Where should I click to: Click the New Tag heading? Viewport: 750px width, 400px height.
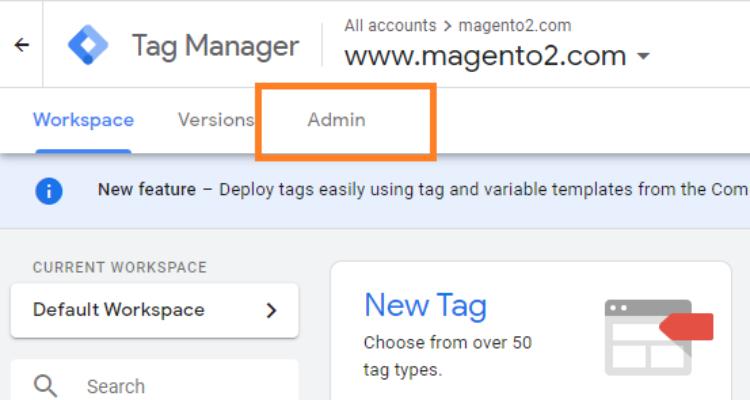[x=425, y=304]
